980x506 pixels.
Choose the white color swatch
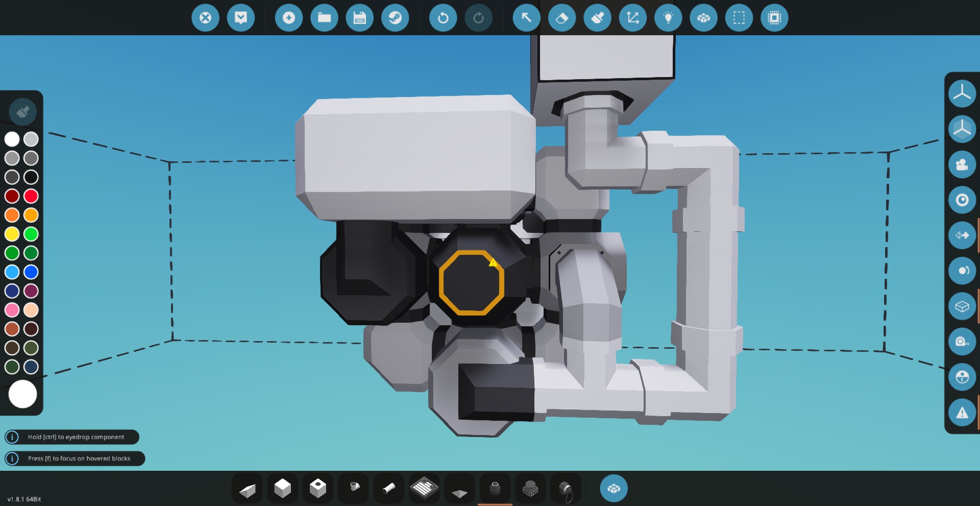pyautogui.click(x=12, y=139)
